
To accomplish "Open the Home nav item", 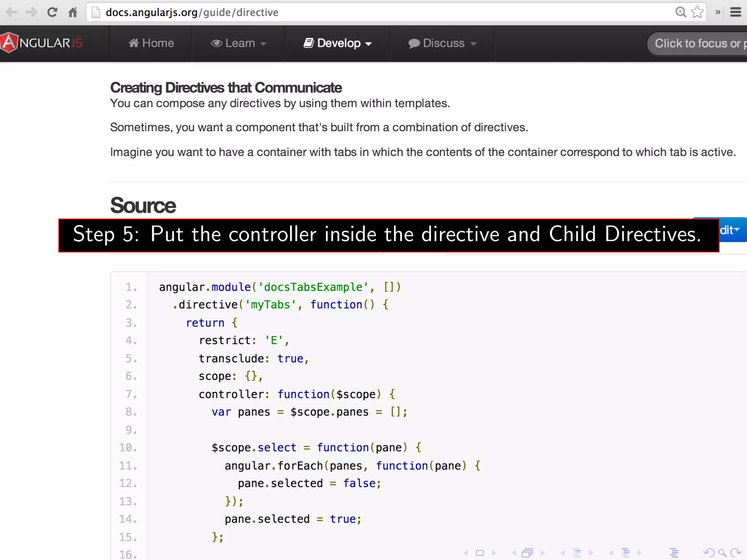I will tap(151, 43).
